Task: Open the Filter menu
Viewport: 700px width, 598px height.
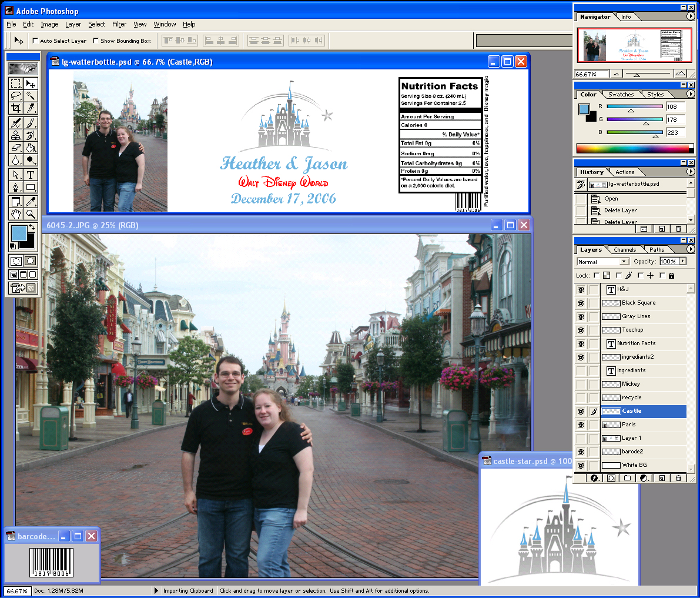Action: point(119,24)
